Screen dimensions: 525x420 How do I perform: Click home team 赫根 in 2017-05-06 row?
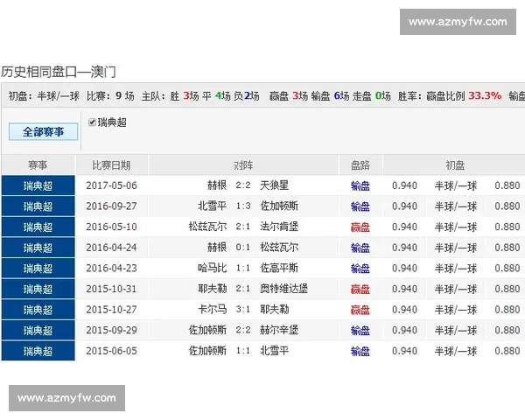coord(217,185)
